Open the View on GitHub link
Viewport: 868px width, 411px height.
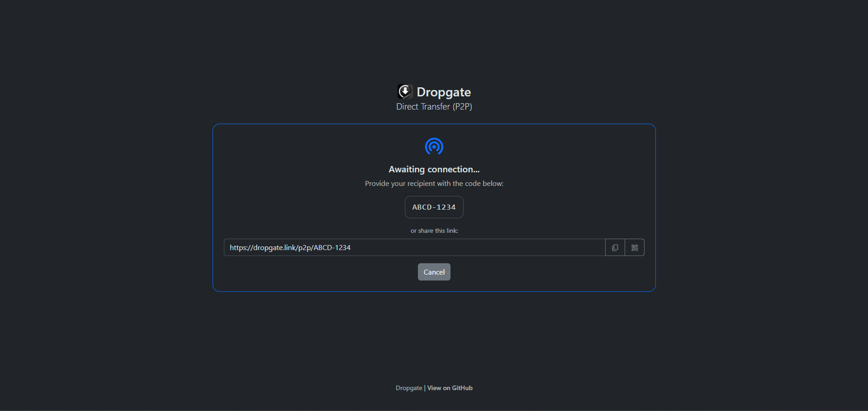(449, 388)
